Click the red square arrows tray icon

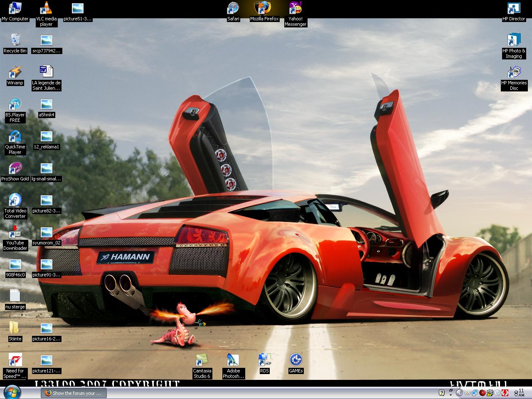pos(505,393)
